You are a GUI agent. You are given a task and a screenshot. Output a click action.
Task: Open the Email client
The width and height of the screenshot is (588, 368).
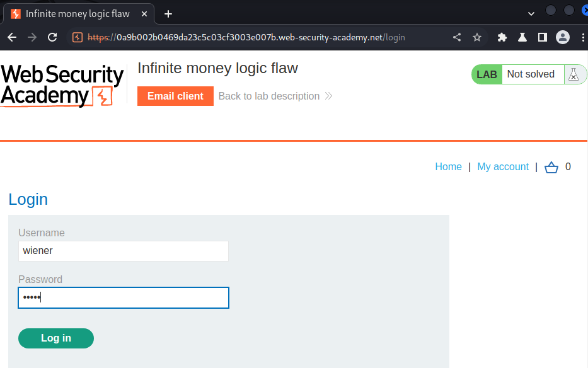(x=175, y=96)
